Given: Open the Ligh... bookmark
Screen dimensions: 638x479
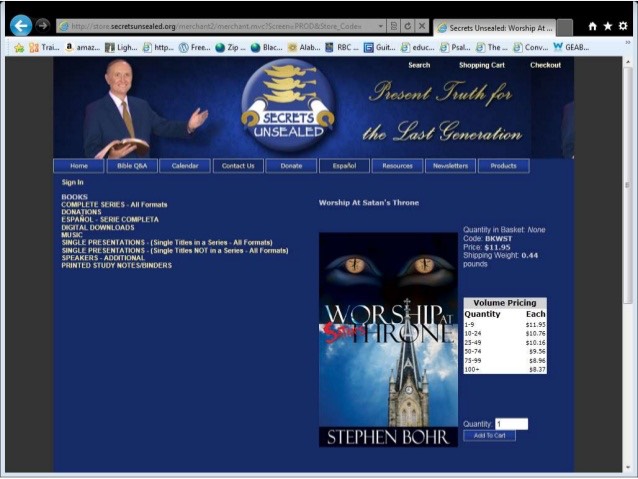Looking at the screenshot, I should point(121,47).
